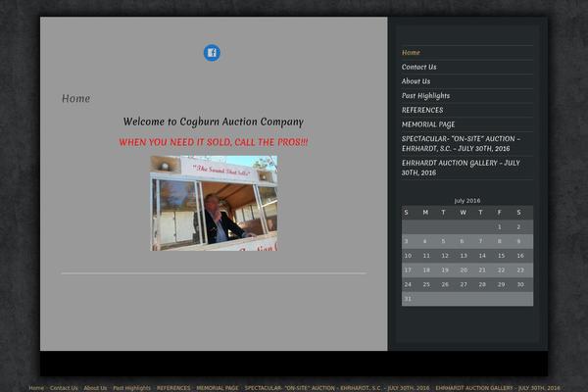
Task: Select day 29 in the calendar
Action: coord(502,285)
